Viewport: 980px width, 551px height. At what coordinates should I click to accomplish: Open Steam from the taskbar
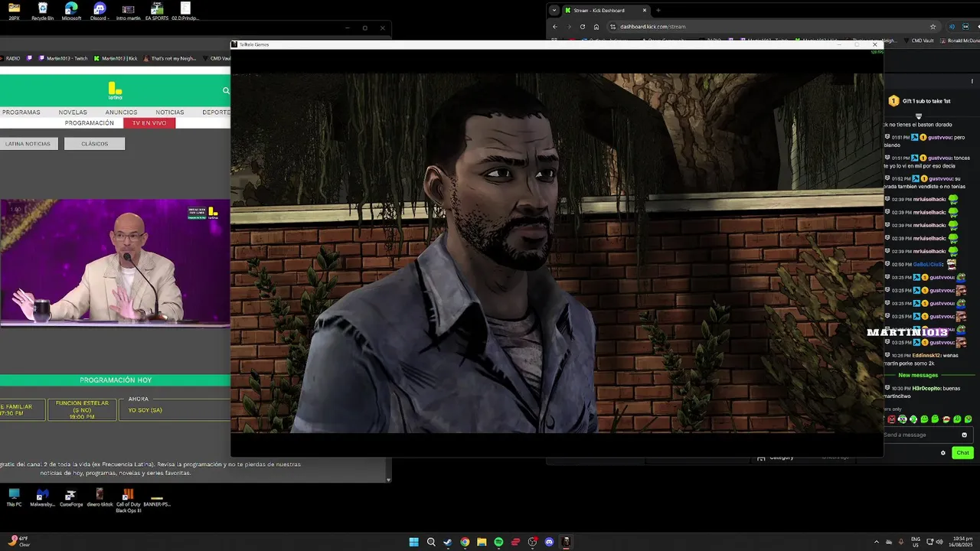448,542
